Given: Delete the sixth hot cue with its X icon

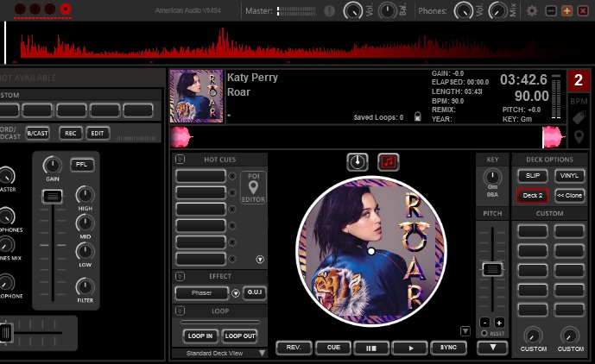Looking at the screenshot, I should click(x=232, y=259).
